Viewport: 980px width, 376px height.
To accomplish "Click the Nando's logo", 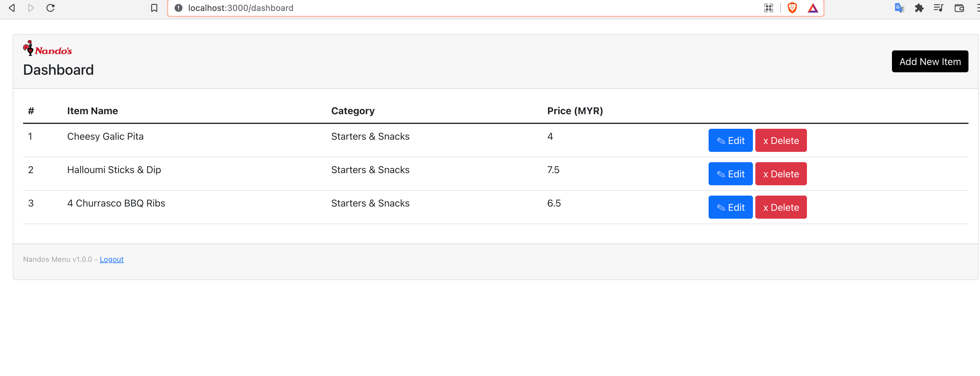I will point(48,49).
